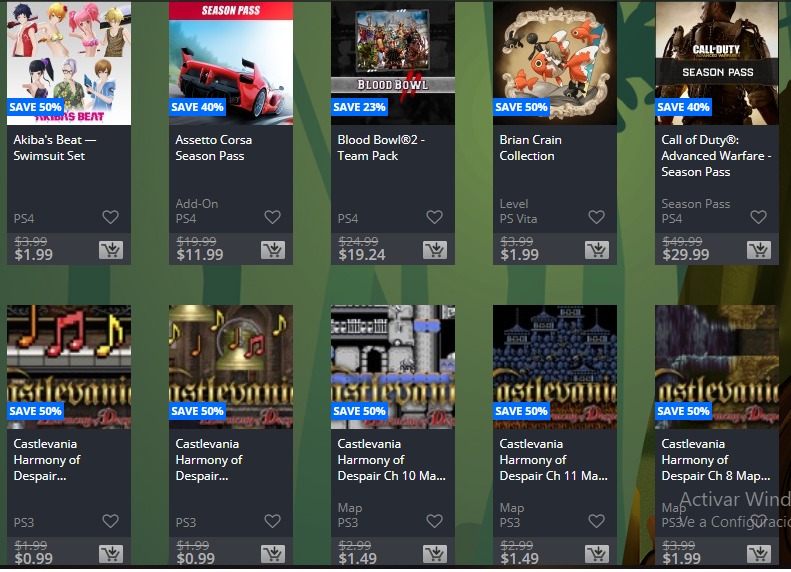
Task: Open Blood Bowl 2 Team Pack thumbnail image
Action: click(x=392, y=63)
